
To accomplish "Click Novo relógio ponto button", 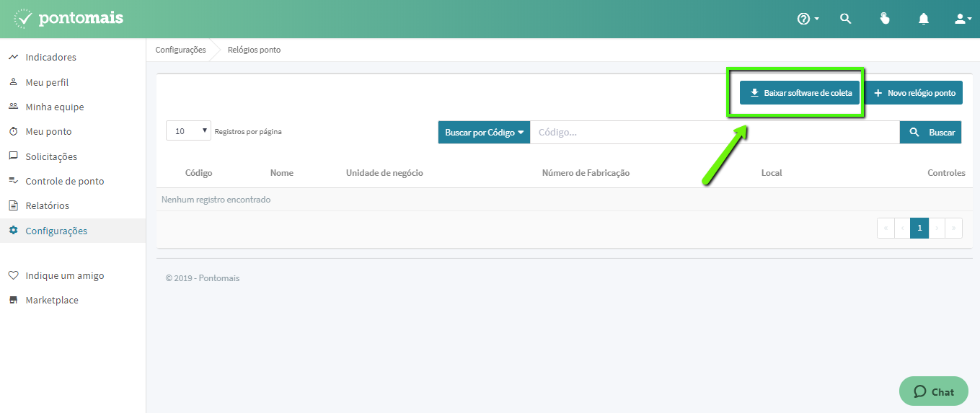I will [914, 92].
